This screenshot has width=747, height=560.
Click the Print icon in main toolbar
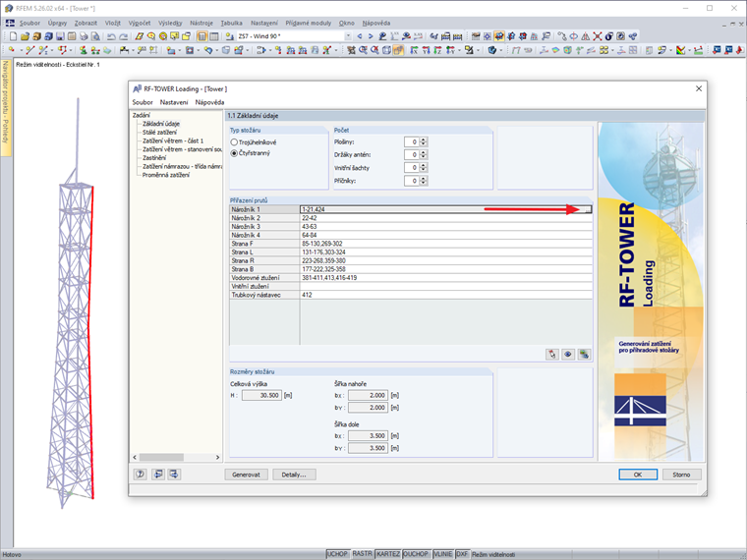pos(84,36)
